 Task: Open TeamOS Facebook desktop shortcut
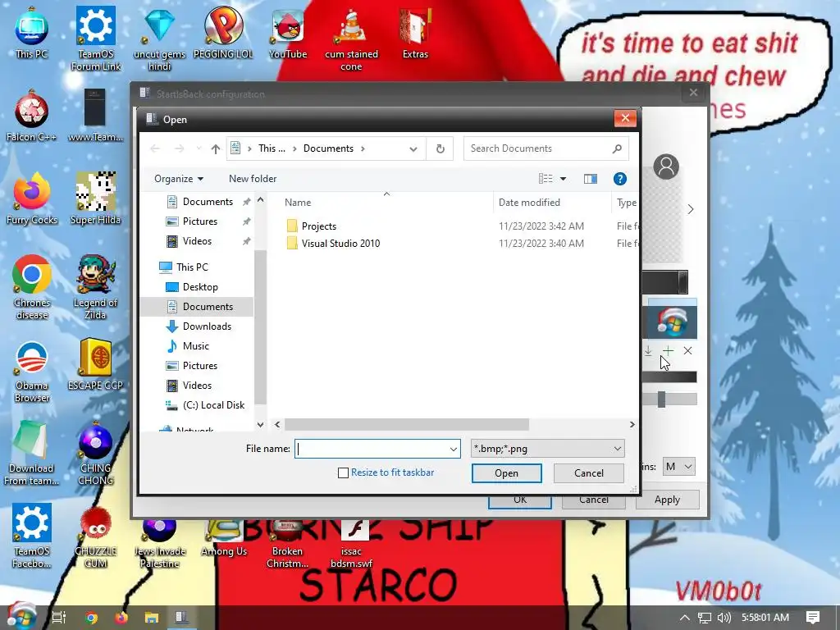(32, 536)
